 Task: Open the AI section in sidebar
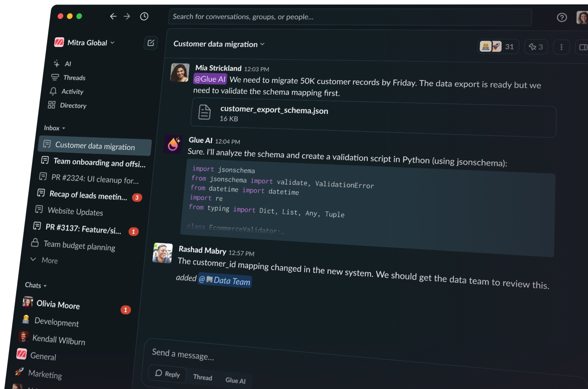coord(67,64)
